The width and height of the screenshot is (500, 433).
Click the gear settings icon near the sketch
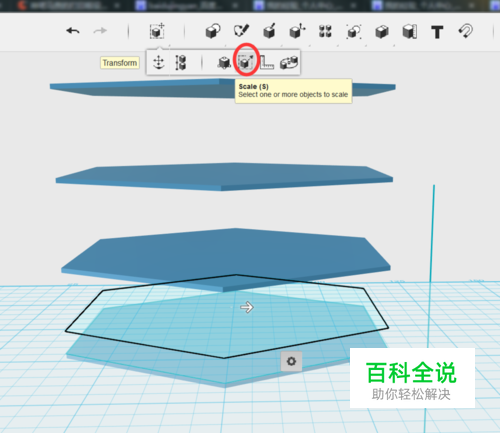pos(291,361)
